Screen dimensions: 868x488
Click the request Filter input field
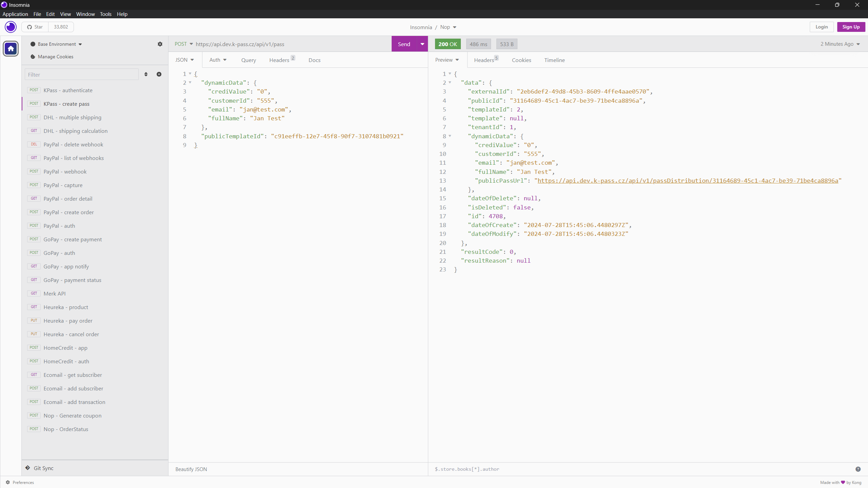82,75
